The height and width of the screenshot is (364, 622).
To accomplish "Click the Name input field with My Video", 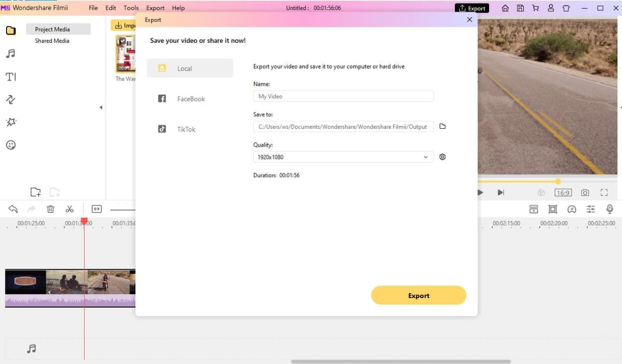I will (x=343, y=96).
